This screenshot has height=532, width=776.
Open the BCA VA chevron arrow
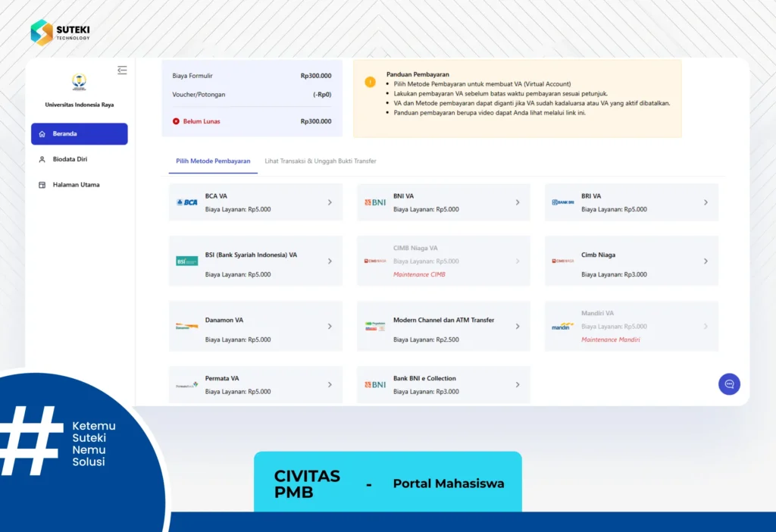coord(330,202)
